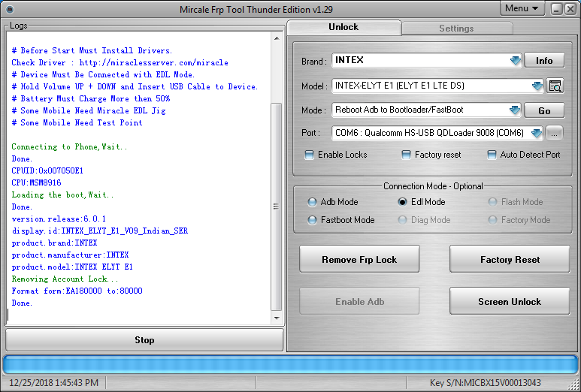This screenshot has width=581, height=392.
Task: Click log line display.id INTEX_ELYT_E1_V09
Action: coord(100,231)
